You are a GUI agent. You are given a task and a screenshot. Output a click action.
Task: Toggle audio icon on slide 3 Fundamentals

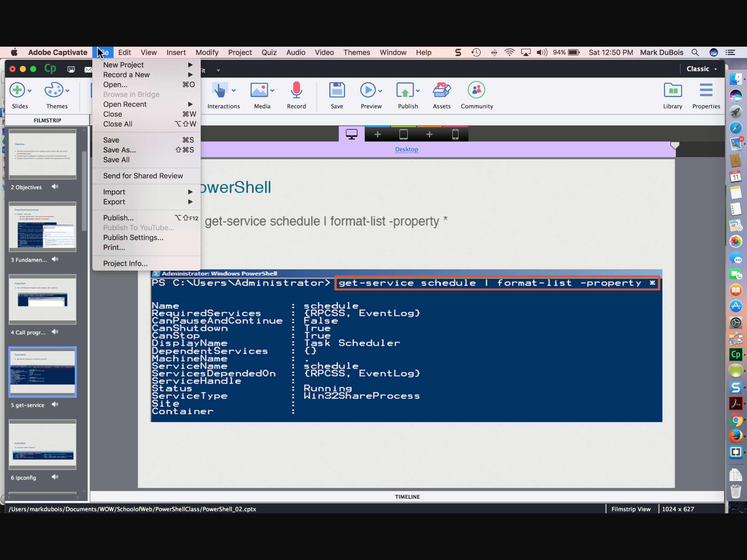(x=55, y=259)
